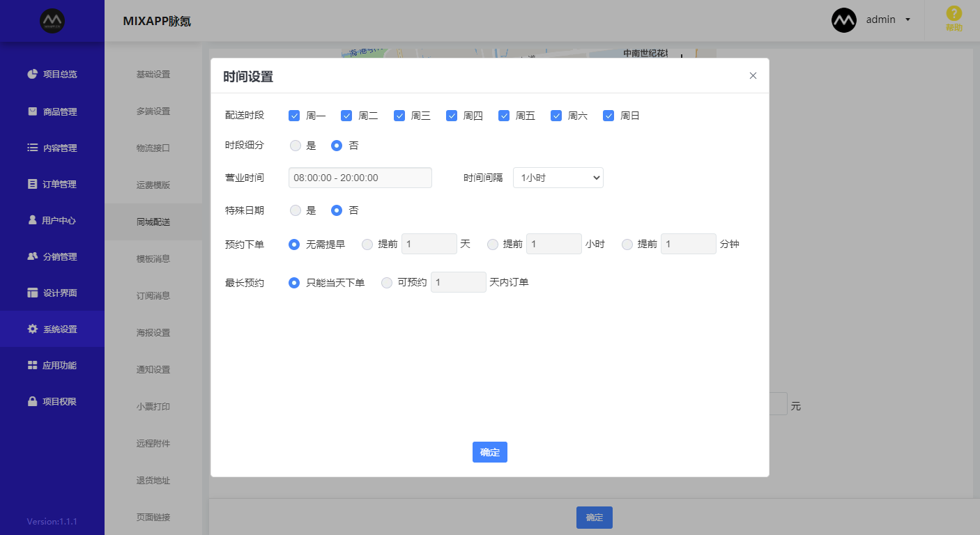Click the yellow 帮助 question mark icon
This screenshot has height=535, width=980.
pos(954,14)
